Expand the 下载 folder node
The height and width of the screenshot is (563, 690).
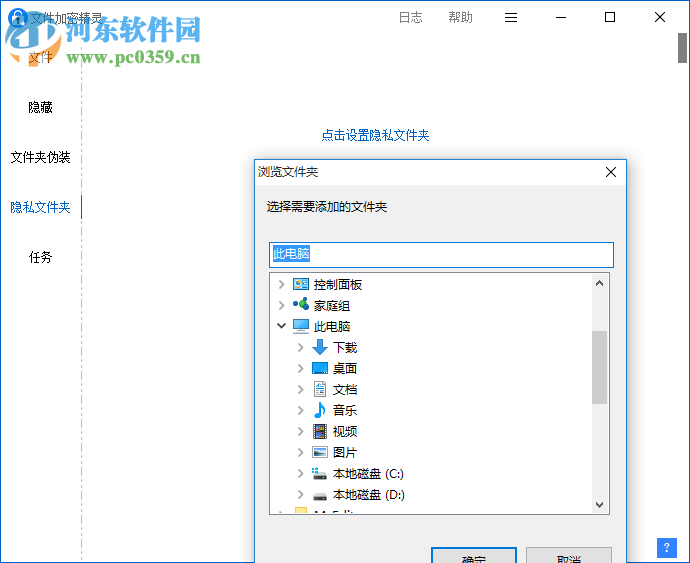pos(301,347)
